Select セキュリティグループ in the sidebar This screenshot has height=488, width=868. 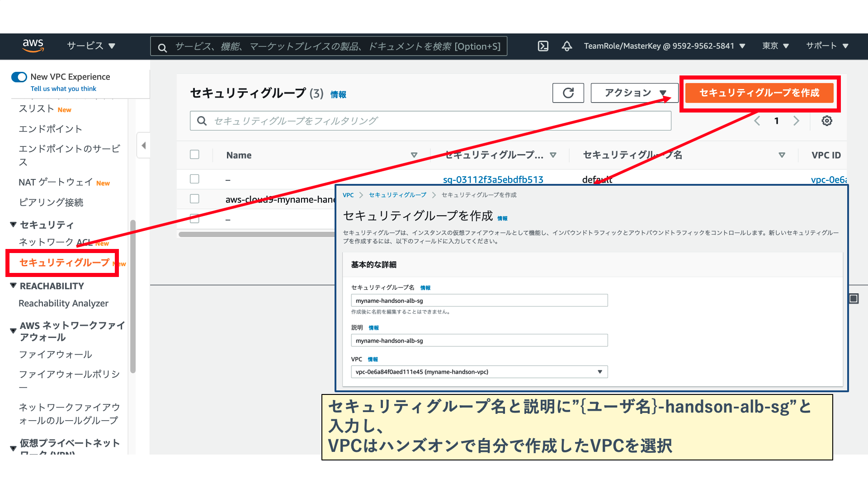(x=64, y=263)
